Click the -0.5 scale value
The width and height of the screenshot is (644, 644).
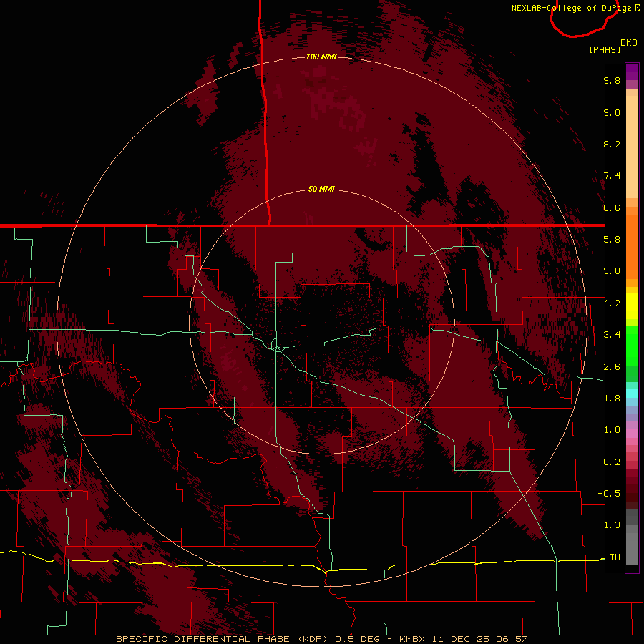tap(609, 494)
